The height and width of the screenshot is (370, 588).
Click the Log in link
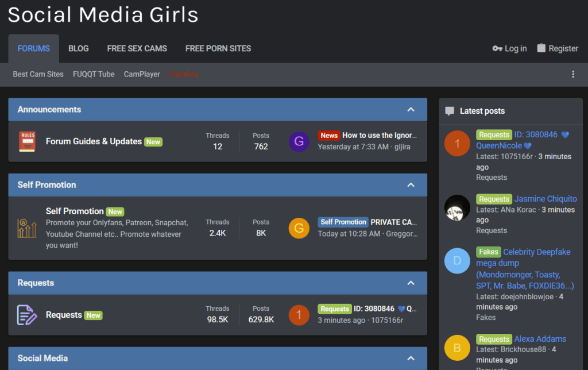pos(509,48)
